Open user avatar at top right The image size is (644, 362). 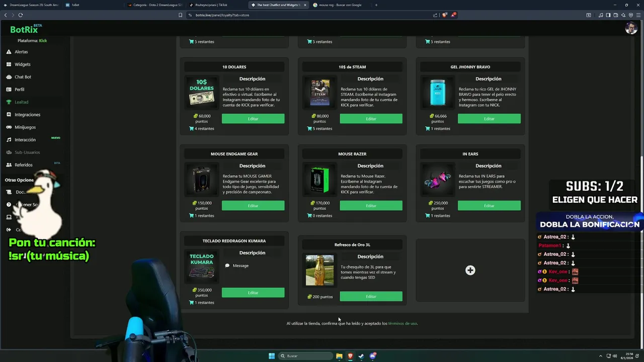tap(631, 28)
